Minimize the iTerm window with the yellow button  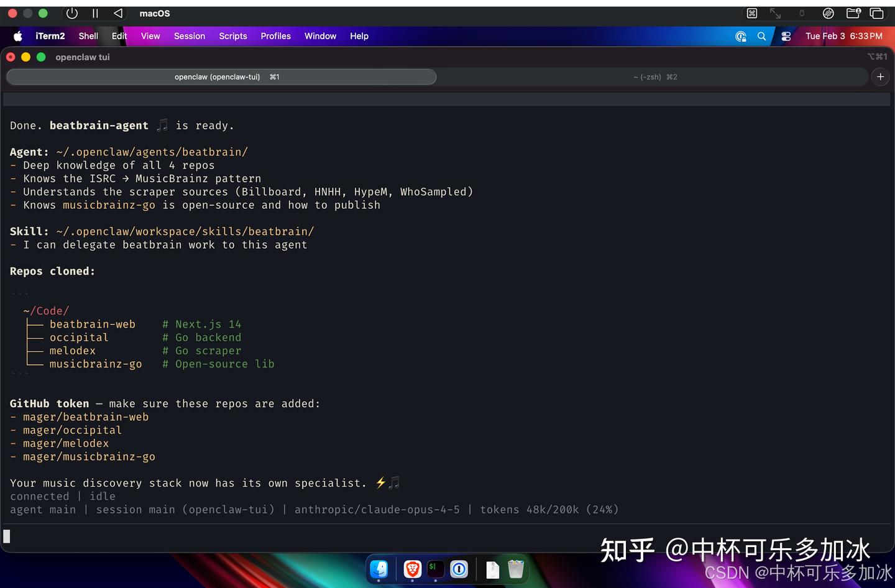pos(25,57)
